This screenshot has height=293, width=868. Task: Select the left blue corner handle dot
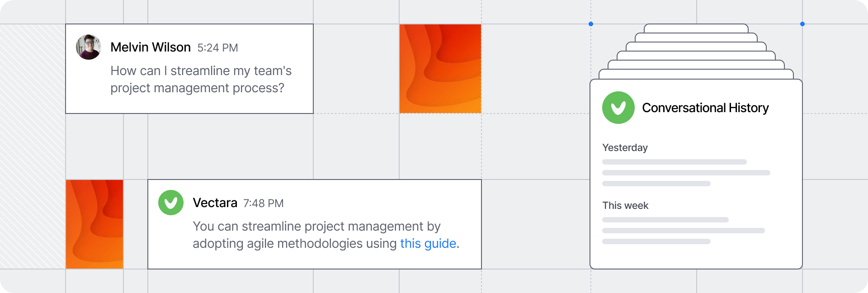591,24
